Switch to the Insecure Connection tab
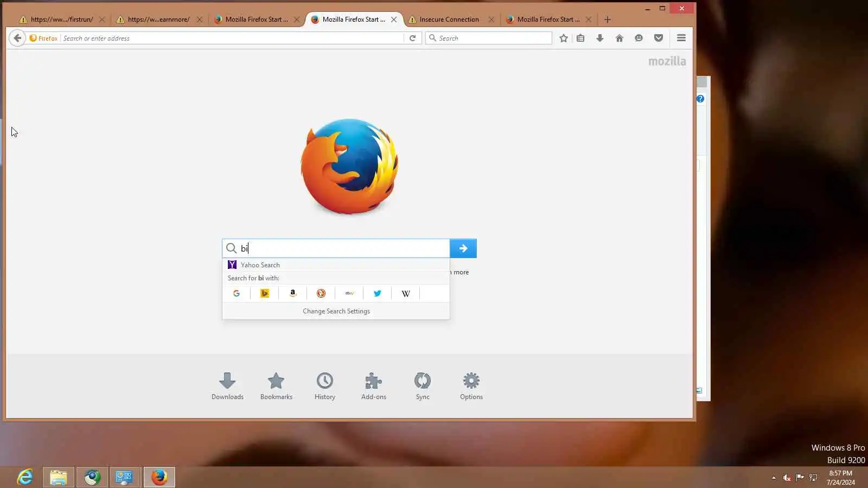This screenshot has width=868, height=488. point(449,20)
